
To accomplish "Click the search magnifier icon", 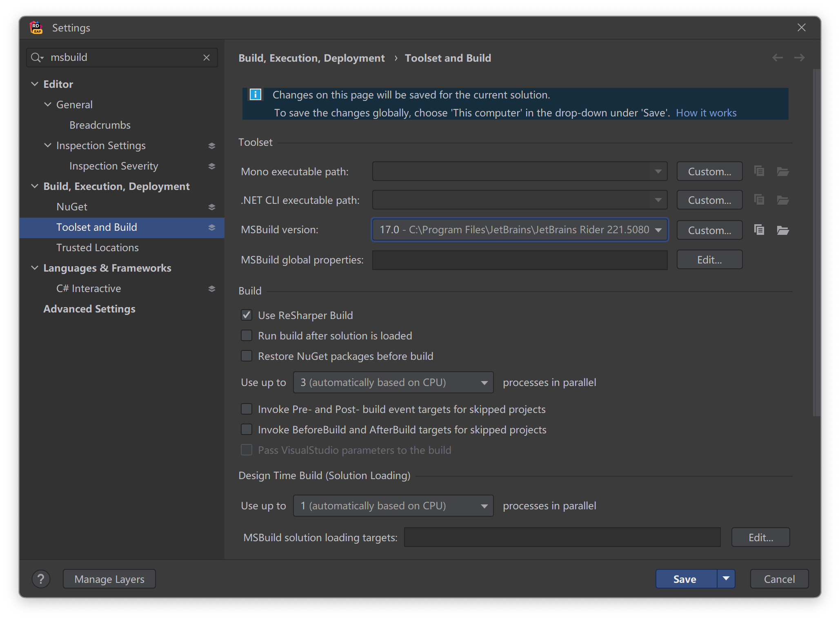I will tap(37, 58).
